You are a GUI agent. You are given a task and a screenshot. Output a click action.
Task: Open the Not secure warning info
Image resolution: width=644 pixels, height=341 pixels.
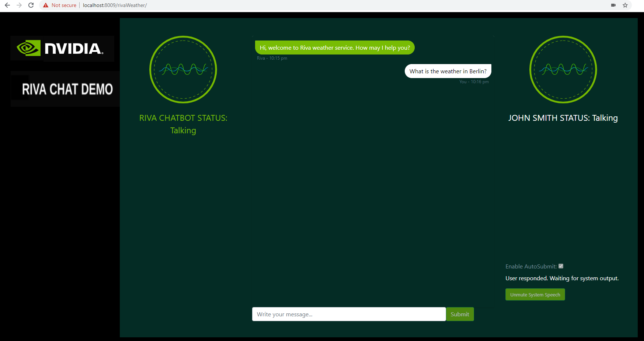pos(60,5)
